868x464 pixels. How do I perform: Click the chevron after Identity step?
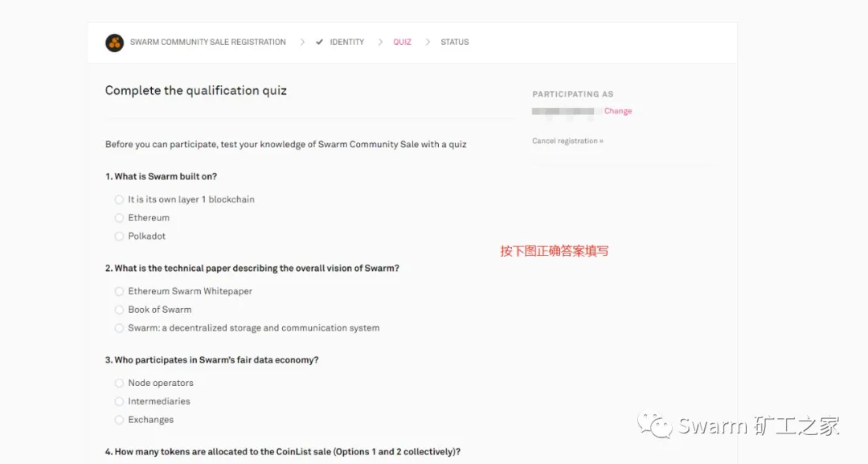tap(380, 43)
